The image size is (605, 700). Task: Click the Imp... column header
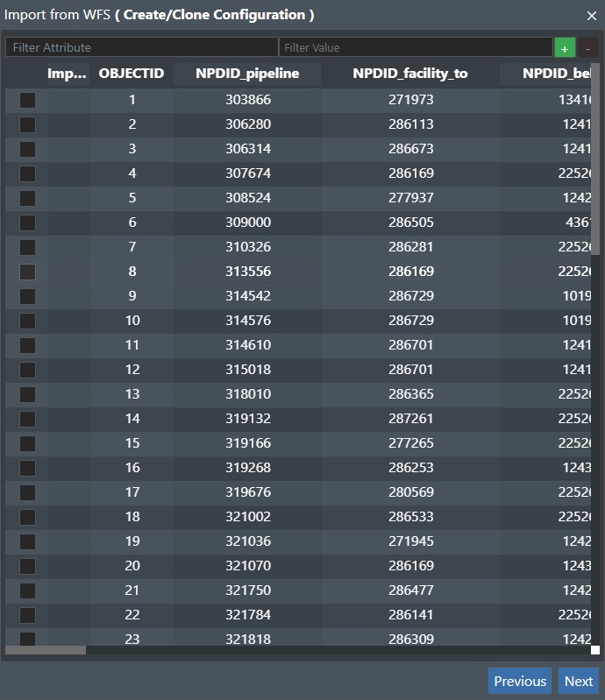(67, 74)
